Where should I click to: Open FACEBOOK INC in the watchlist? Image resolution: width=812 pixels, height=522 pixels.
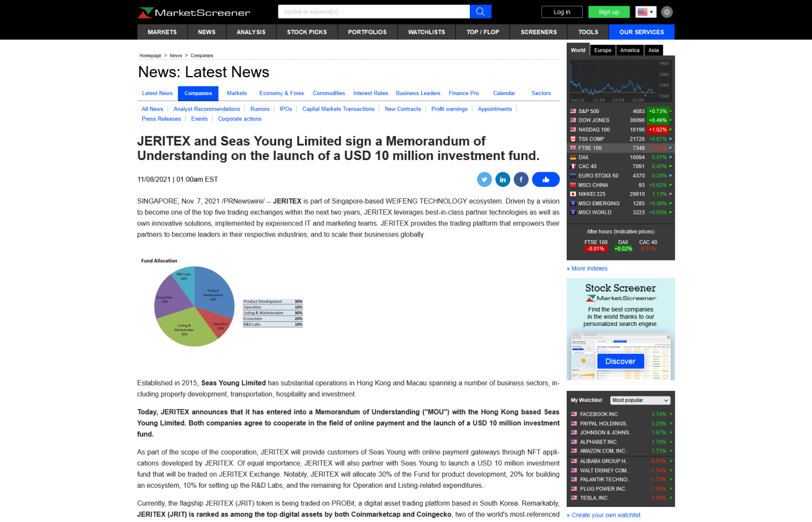(599, 414)
